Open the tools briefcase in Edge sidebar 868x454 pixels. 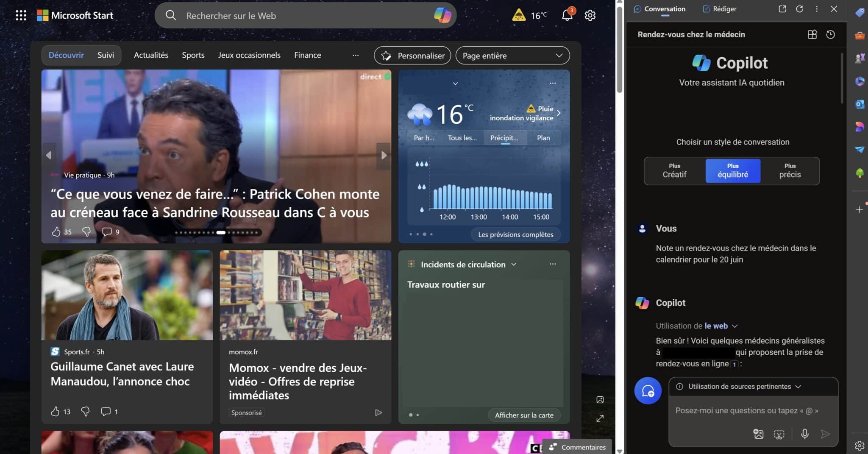coord(860,36)
